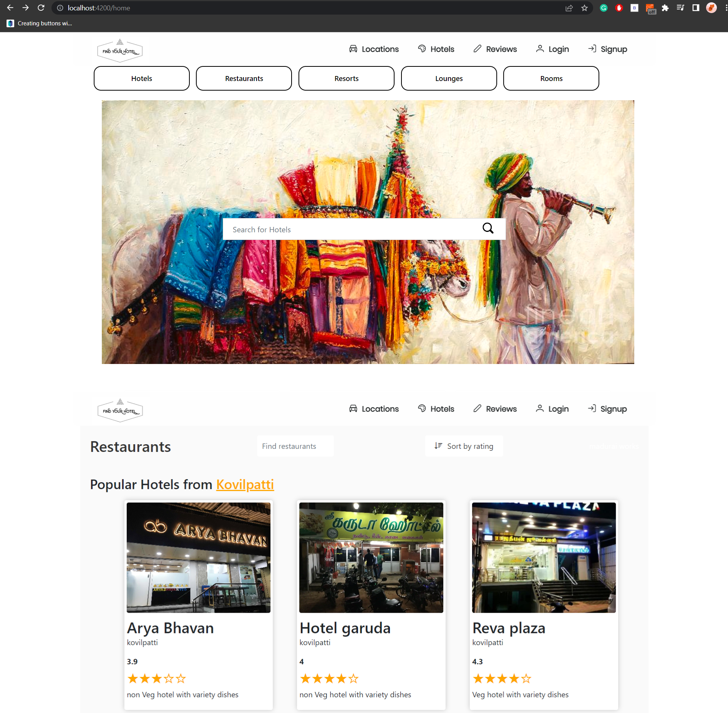Open the Arya Bhavan restaurant photo

(199, 557)
